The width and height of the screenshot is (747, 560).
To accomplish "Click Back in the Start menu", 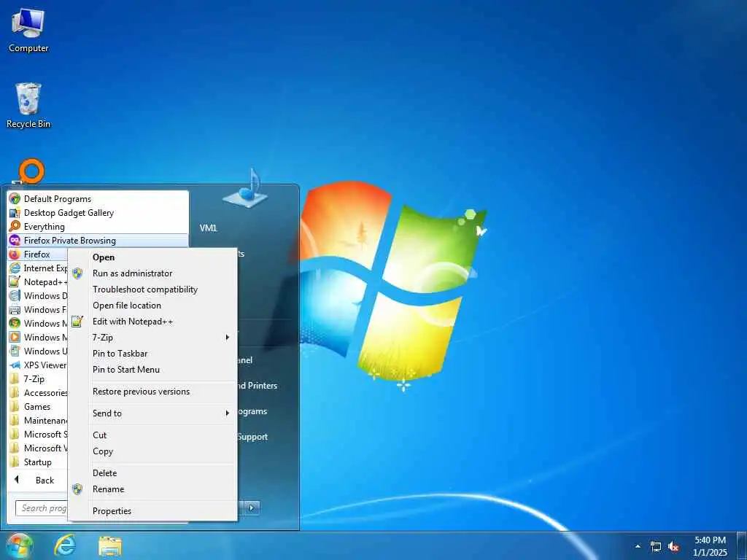I will pyautogui.click(x=38, y=481).
